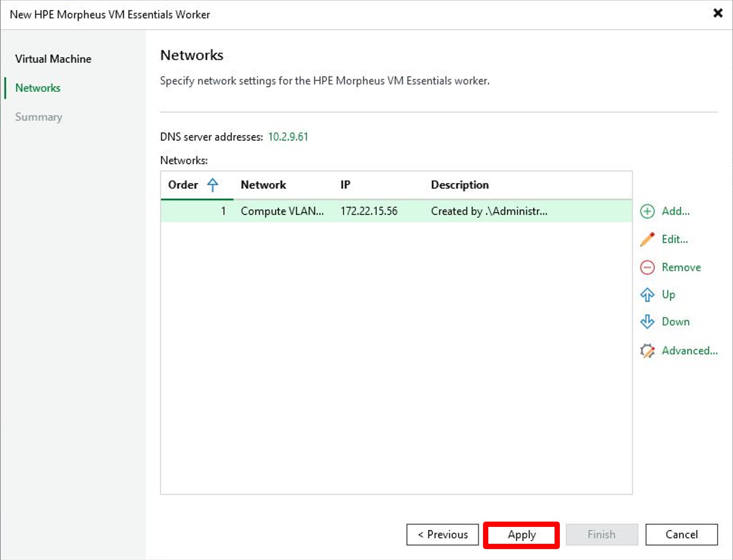Go back with the Previous button
The width and height of the screenshot is (733, 560).
click(442, 534)
